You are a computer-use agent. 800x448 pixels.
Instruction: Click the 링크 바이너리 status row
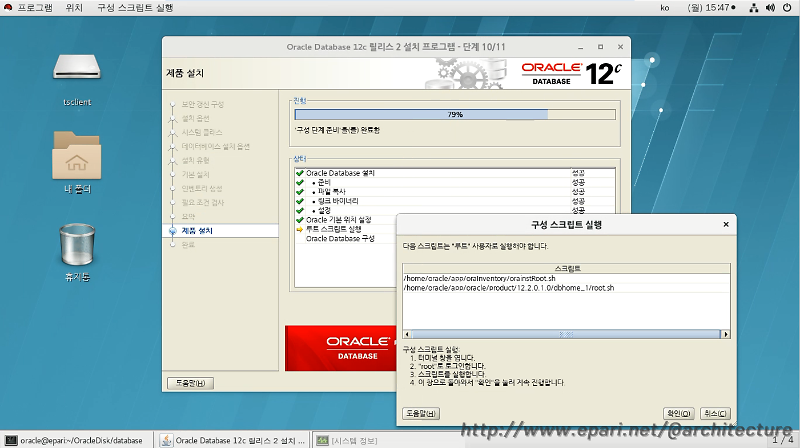click(x=455, y=201)
